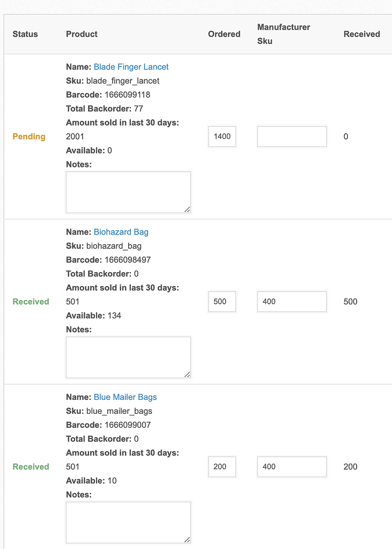Click the Ordered field showing 500
This screenshot has height=549, width=392.
(221, 302)
